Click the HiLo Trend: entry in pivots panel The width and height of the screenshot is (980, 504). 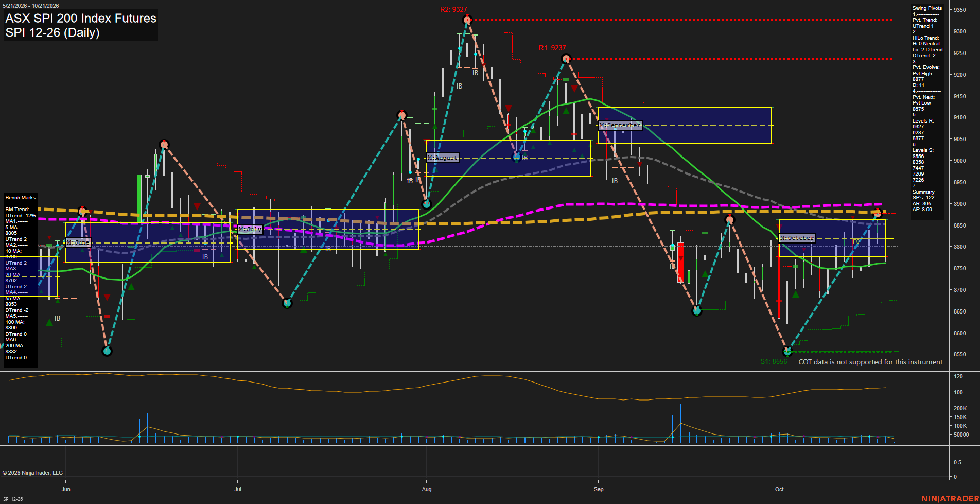(x=925, y=38)
